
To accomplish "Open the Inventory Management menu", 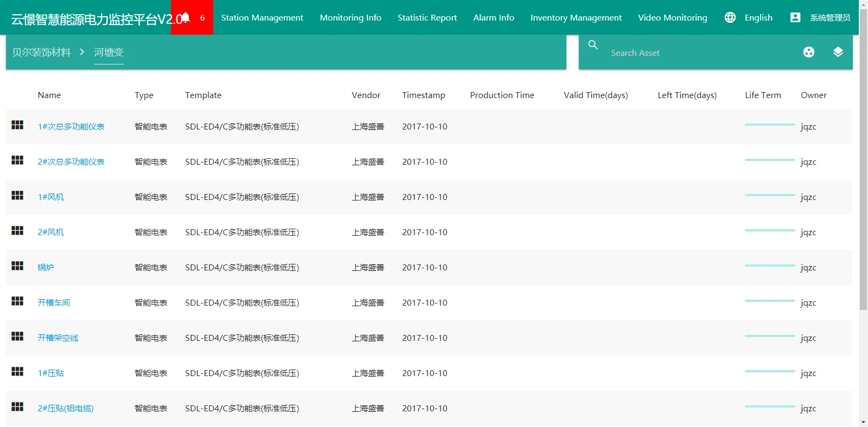I will (576, 17).
